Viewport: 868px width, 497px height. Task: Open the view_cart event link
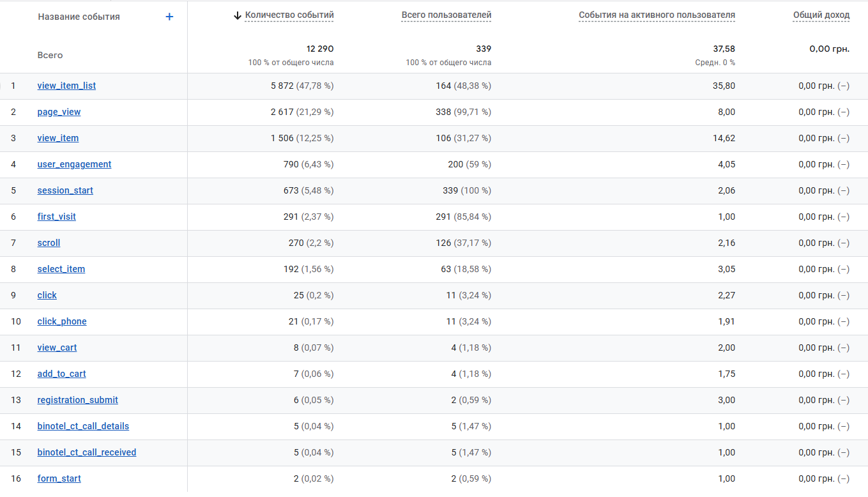[x=57, y=348]
